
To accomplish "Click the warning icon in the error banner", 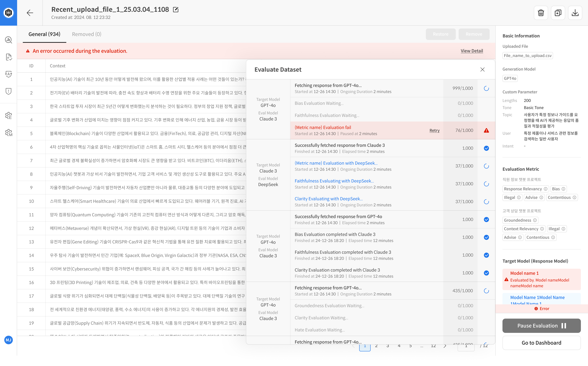I will [x=28, y=51].
